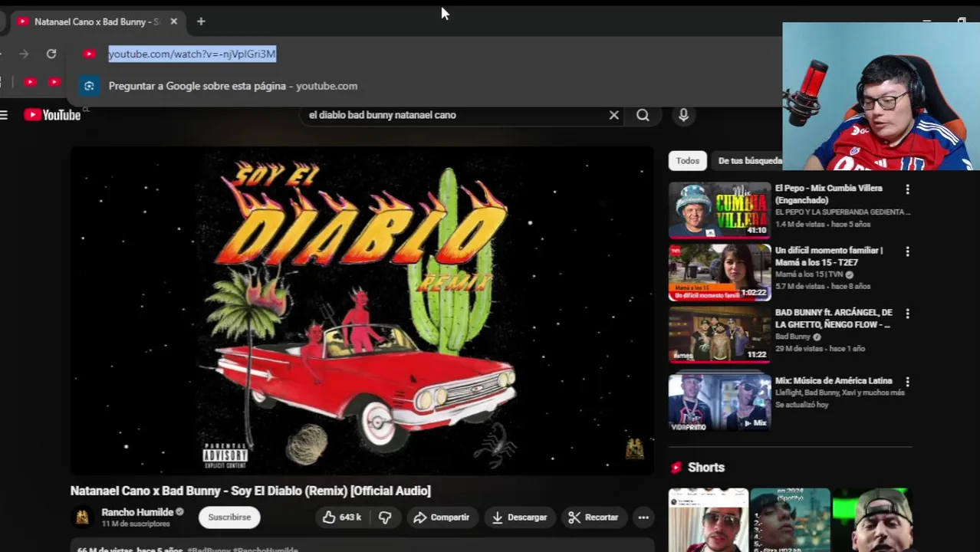Click the second red bookmark icon
The width and height of the screenshot is (980, 552).
[54, 82]
